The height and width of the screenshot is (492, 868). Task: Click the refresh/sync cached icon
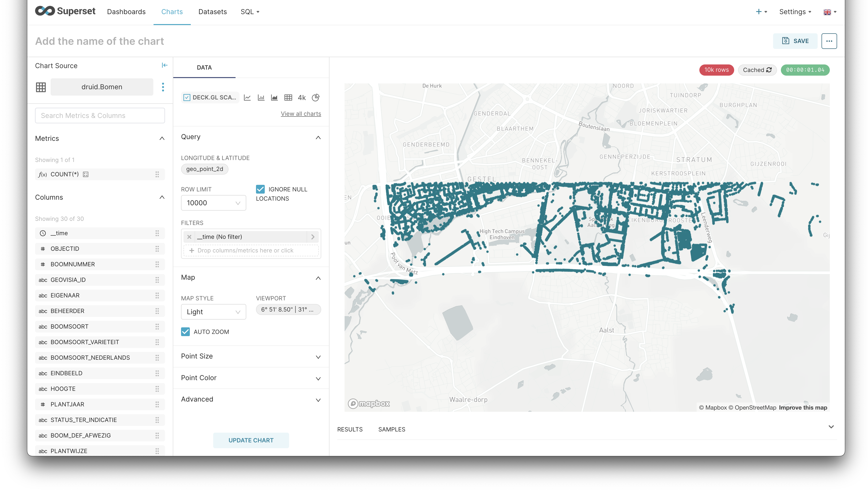pyautogui.click(x=768, y=70)
